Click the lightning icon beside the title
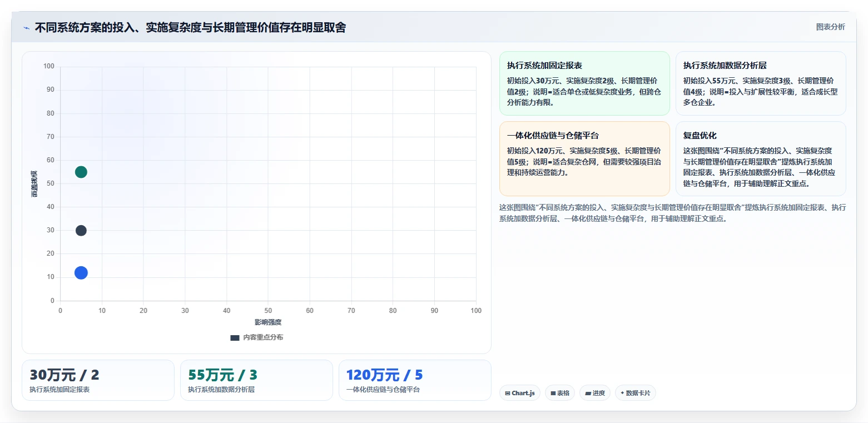Viewport: 868px width, 423px height. [x=27, y=28]
